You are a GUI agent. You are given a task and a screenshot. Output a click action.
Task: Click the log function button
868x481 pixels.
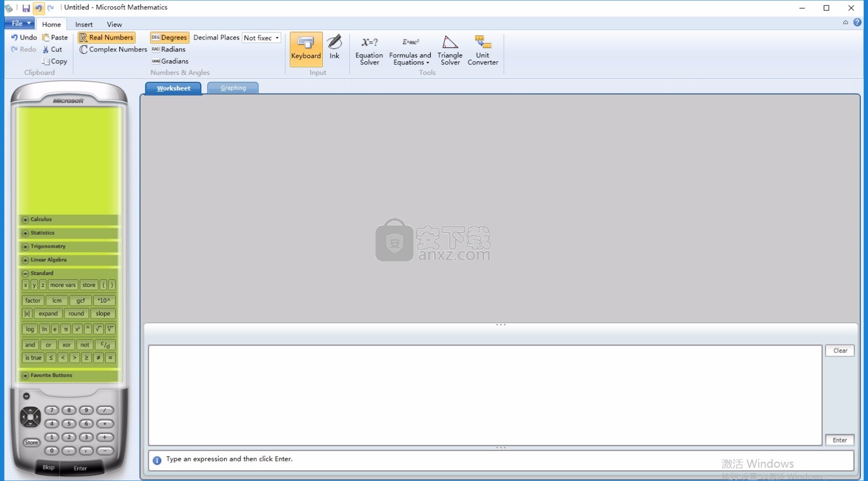(30, 329)
